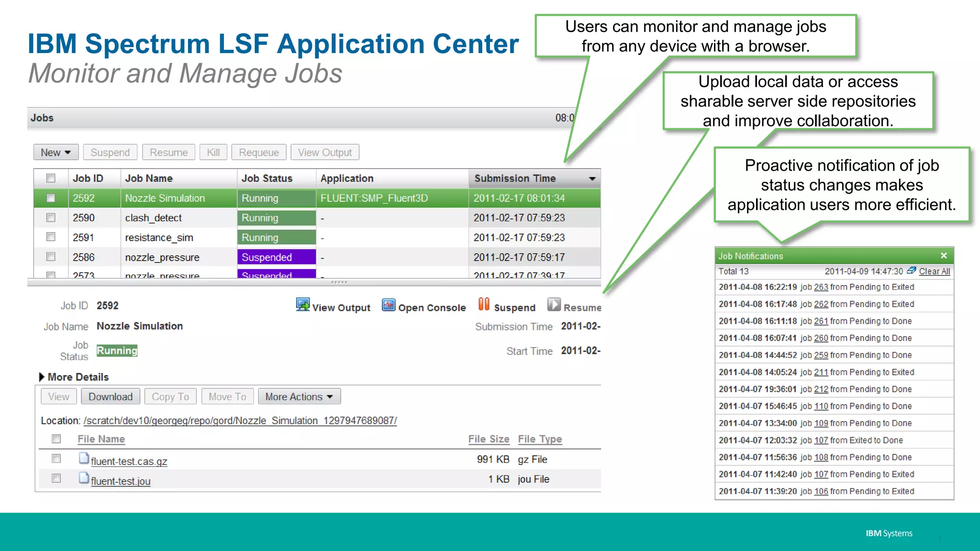This screenshot has height=551, width=980.
Task: Click the Submission Time sort arrow
Action: point(592,178)
